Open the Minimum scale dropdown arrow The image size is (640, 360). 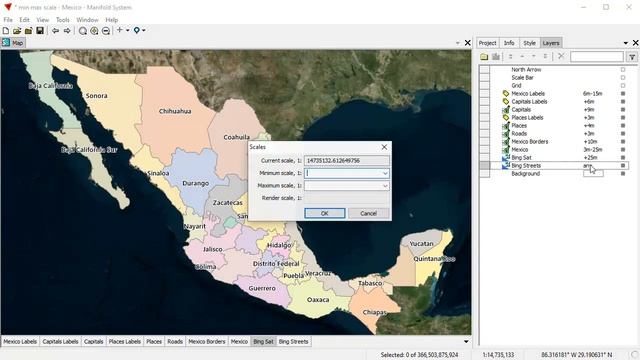point(384,173)
